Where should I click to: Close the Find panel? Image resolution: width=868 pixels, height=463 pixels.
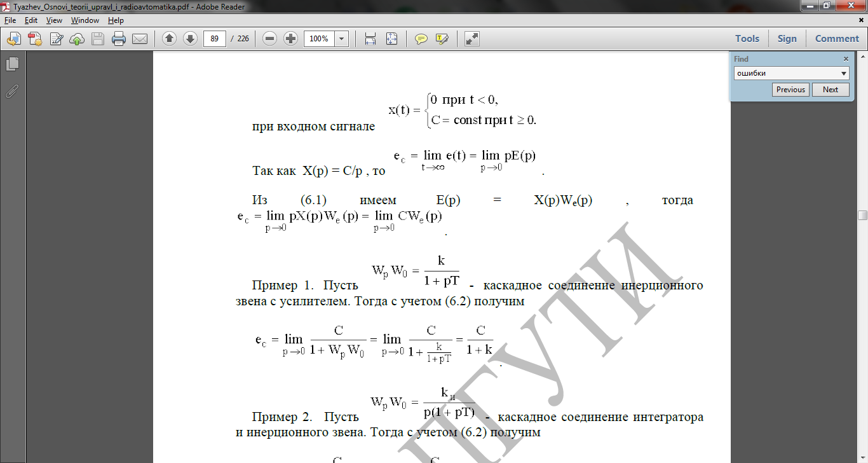pyautogui.click(x=846, y=59)
